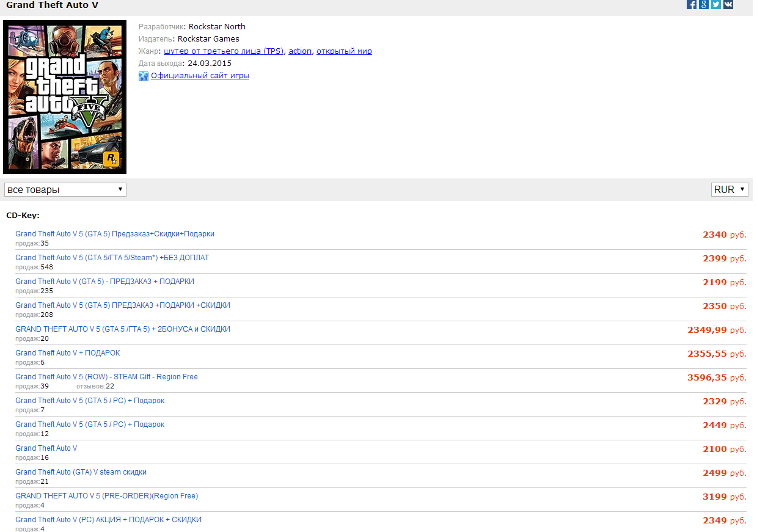
Task: Click developer name 'Rockstar North'
Action: [217, 26]
